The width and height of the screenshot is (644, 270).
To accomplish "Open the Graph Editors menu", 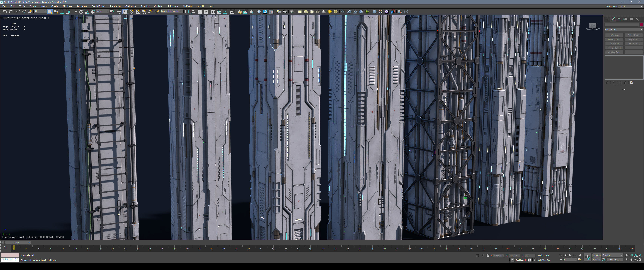I will (x=98, y=6).
